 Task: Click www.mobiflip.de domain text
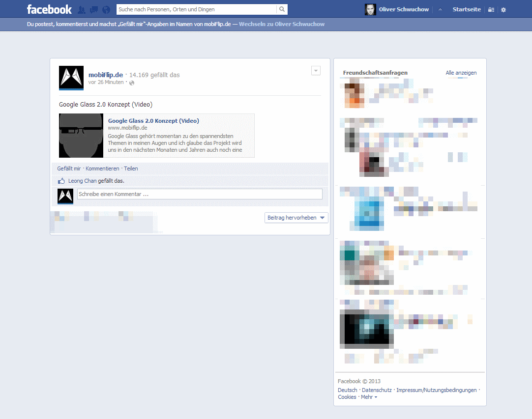[x=127, y=128]
